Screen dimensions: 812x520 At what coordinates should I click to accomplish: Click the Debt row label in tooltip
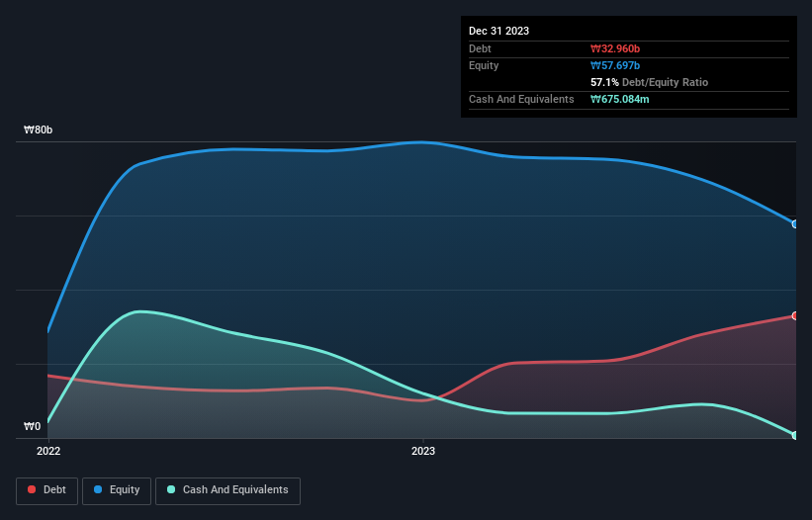(480, 48)
